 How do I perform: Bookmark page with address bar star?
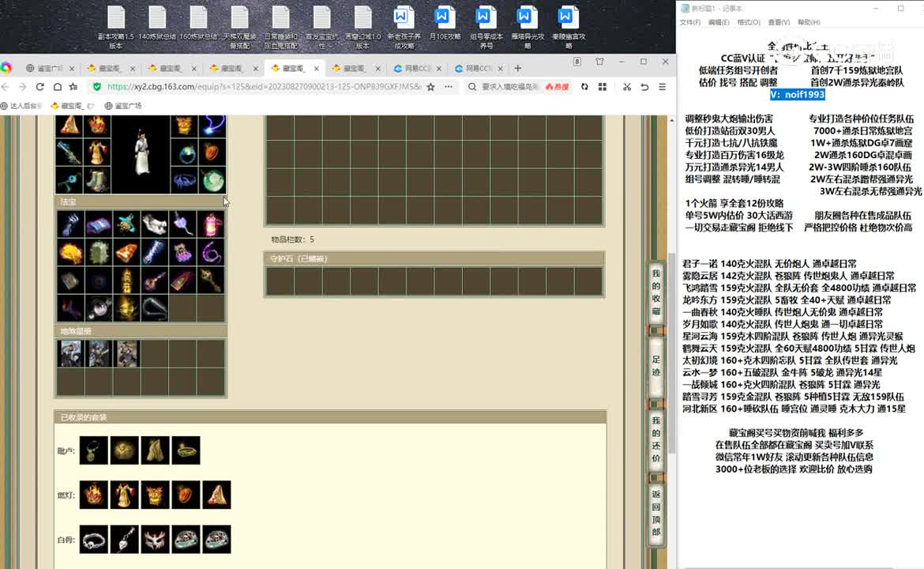pyautogui.click(x=430, y=87)
